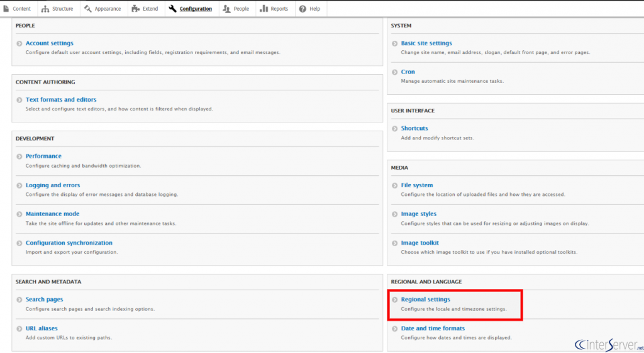Click arrow bullet beside File system
Screen dimensions: 644x353
click(x=395, y=186)
